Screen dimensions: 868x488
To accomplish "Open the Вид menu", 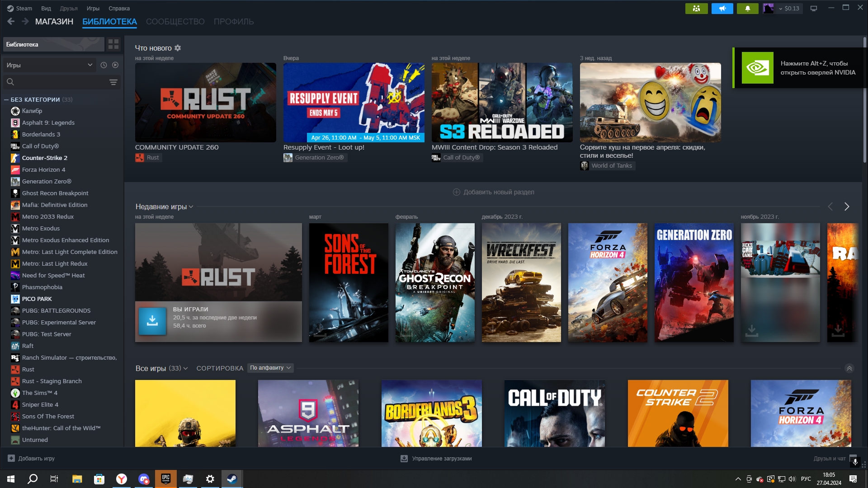I will click(46, 8).
